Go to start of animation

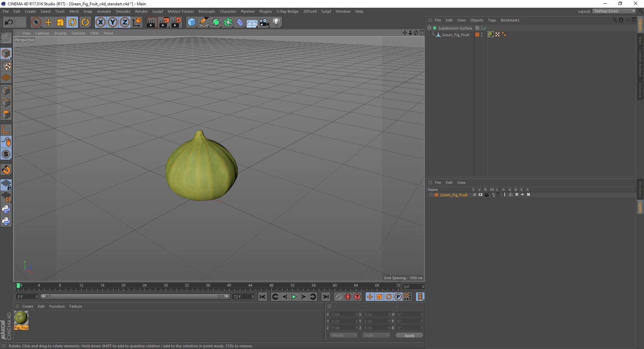coord(263,297)
